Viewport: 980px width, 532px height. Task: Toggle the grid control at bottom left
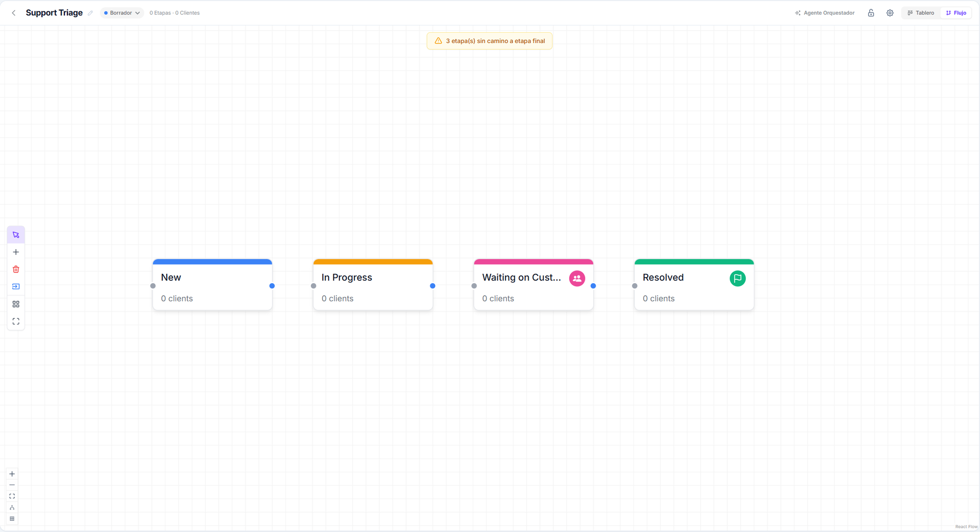pyautogui.click(x=12, y=519)
